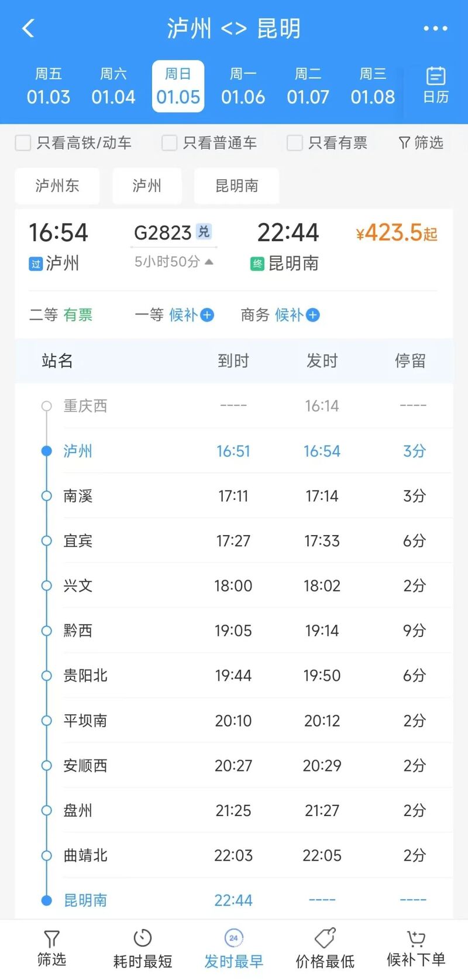Filter by 昆明南 station chip
The width and height of the screenshot is (468, 980).
236,186
